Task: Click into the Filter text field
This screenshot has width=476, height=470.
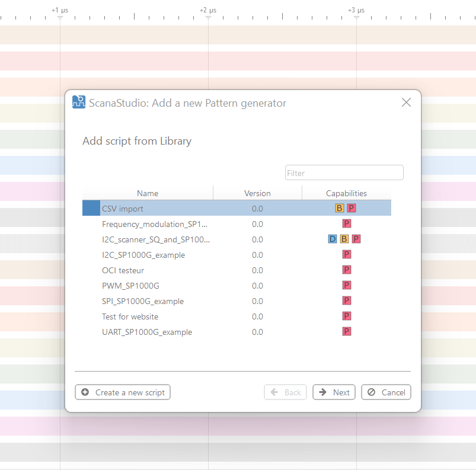Action: click(344, 173)
